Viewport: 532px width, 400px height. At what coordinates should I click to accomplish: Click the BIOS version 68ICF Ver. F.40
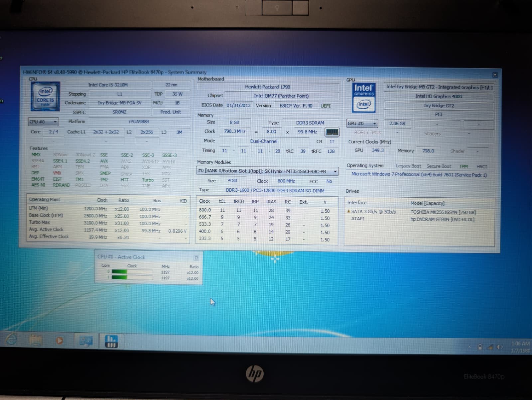click(x=296, y=106)
